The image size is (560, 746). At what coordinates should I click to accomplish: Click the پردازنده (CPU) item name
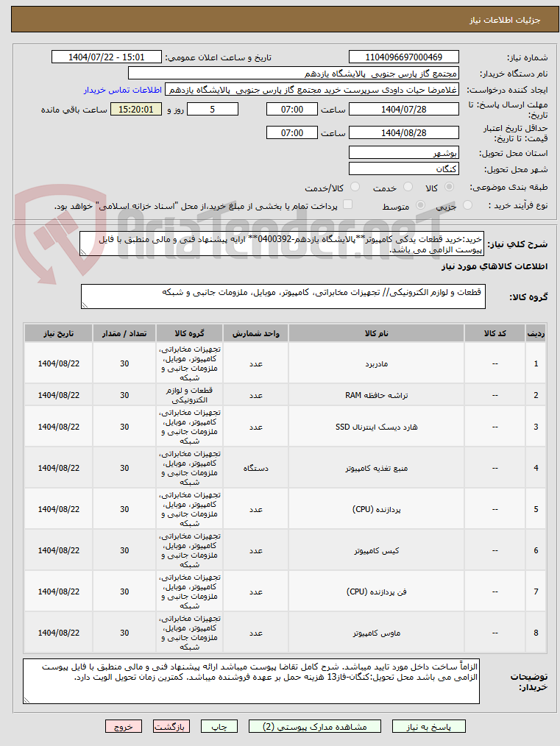tap(376, 510)
